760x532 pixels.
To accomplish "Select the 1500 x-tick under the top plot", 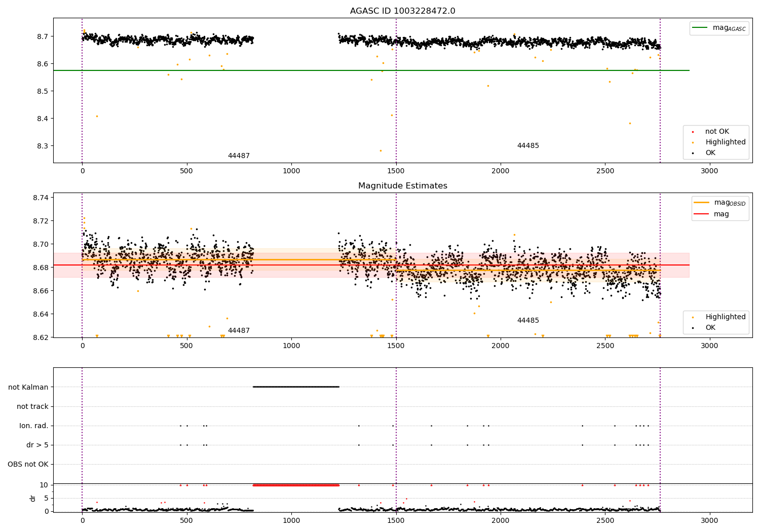I will [x=396, y=171].
